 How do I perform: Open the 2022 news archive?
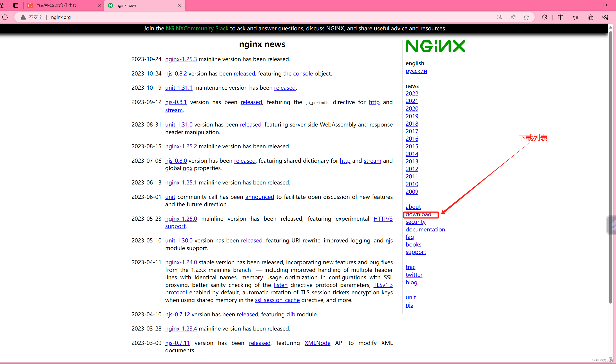(412, 94)
